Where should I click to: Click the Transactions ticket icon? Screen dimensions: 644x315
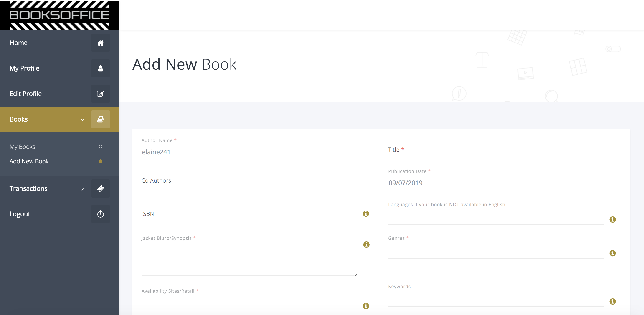[x=101, y=188]
